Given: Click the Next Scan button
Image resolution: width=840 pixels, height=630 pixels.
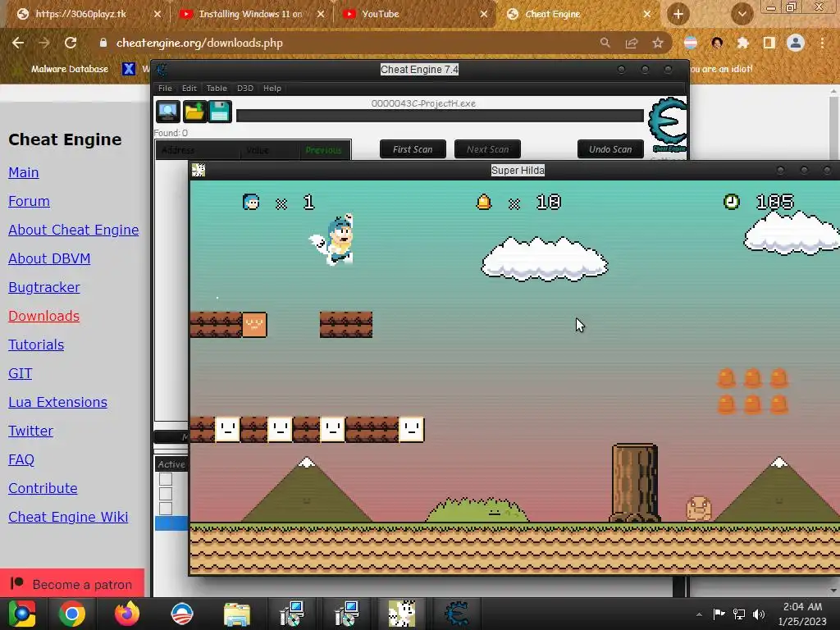Looking at the screenshot, I should tap(487, 149).
